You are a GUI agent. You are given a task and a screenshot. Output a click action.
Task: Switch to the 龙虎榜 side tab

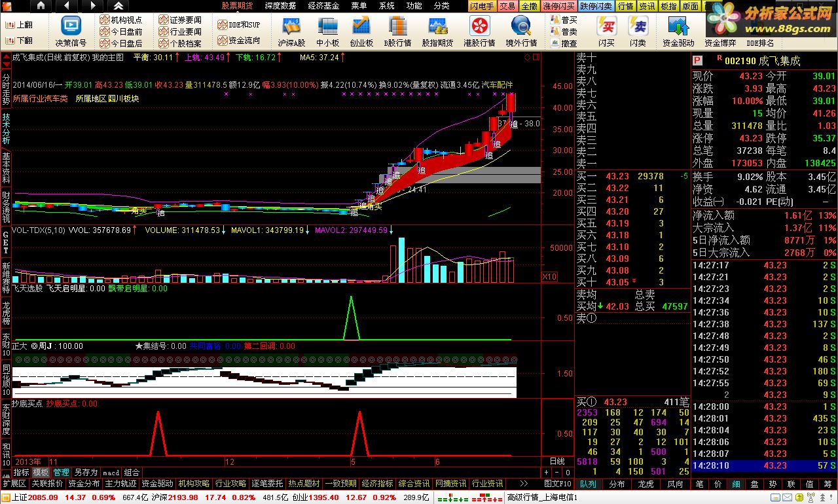click(x=6, y=314)
